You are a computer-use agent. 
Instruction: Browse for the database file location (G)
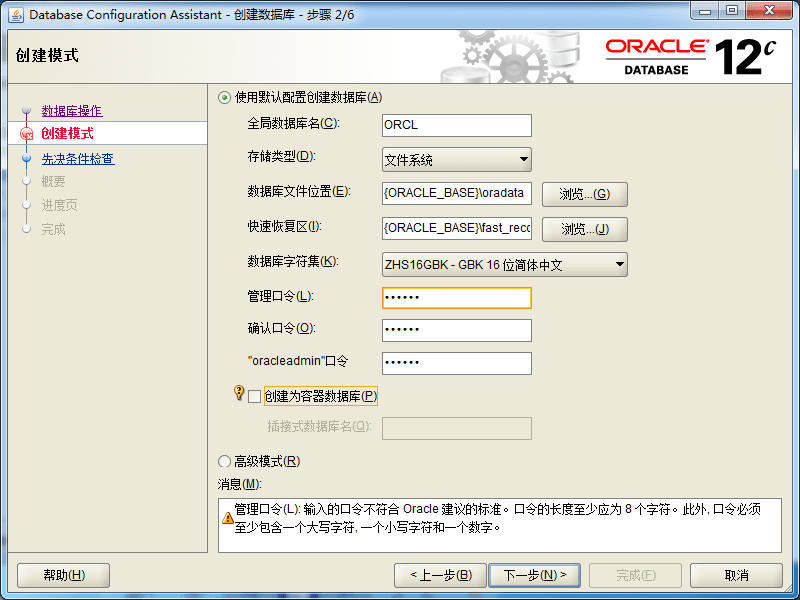[585, 194]
